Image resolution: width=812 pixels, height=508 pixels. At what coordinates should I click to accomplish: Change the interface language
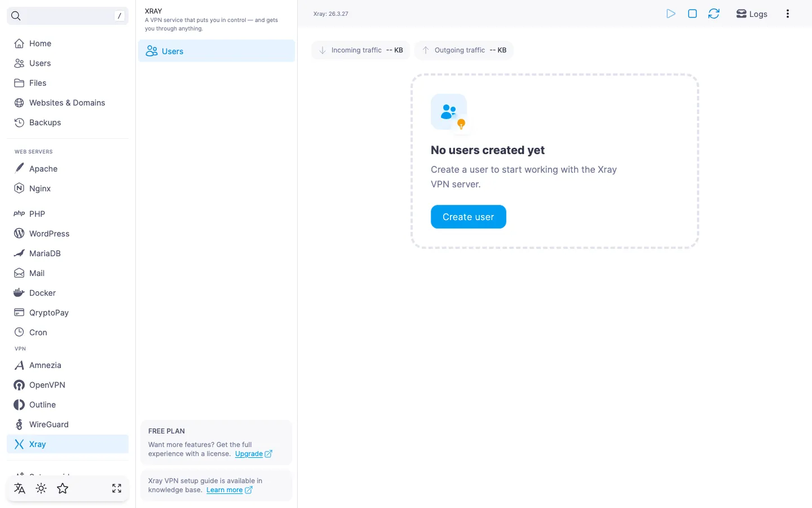pos(20,489)
